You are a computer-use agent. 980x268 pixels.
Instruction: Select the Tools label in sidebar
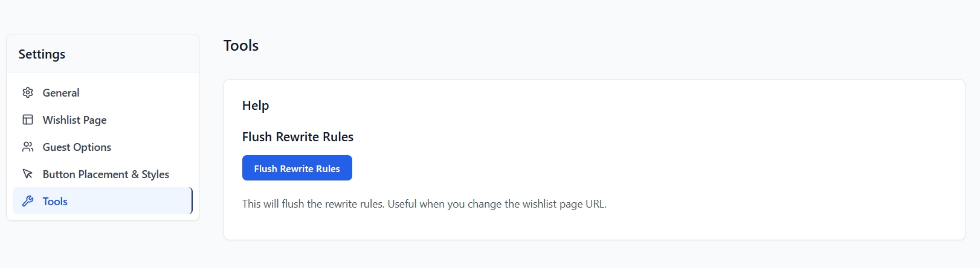(55, 202)
